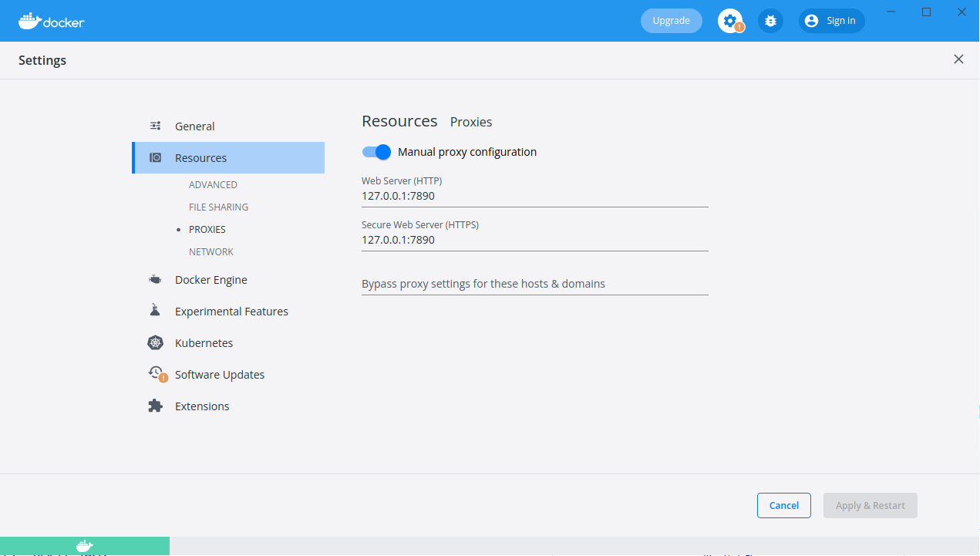Focus the Web Server (HTTP) proxy field
The width and height of the screenshot is (980, 556).
point(535,197)
